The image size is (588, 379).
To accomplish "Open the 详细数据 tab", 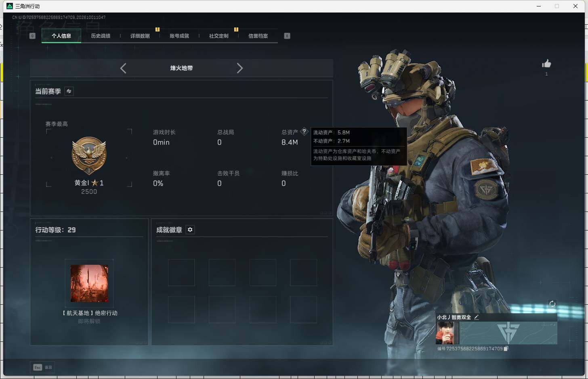I will pyautogui.click(x=140, y=36).
